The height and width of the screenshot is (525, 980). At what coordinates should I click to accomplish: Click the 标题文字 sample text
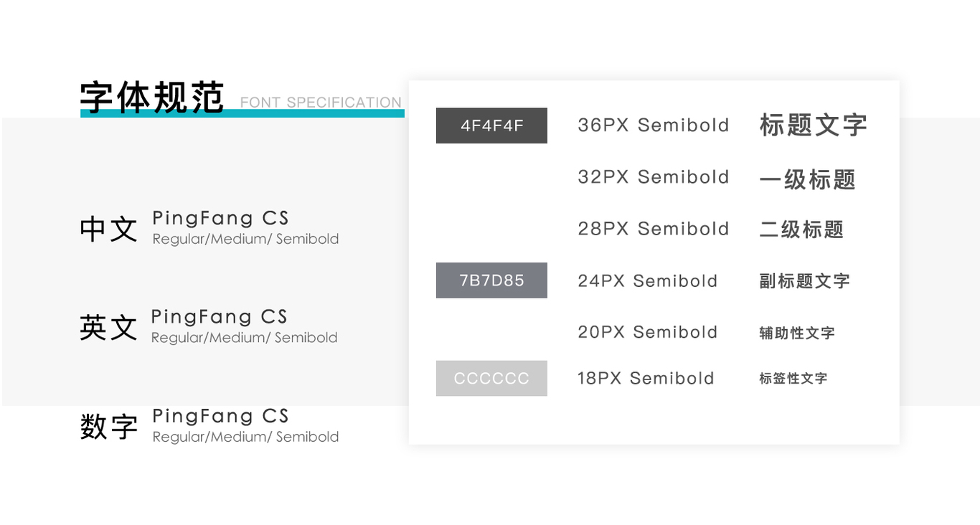point(814,125)
